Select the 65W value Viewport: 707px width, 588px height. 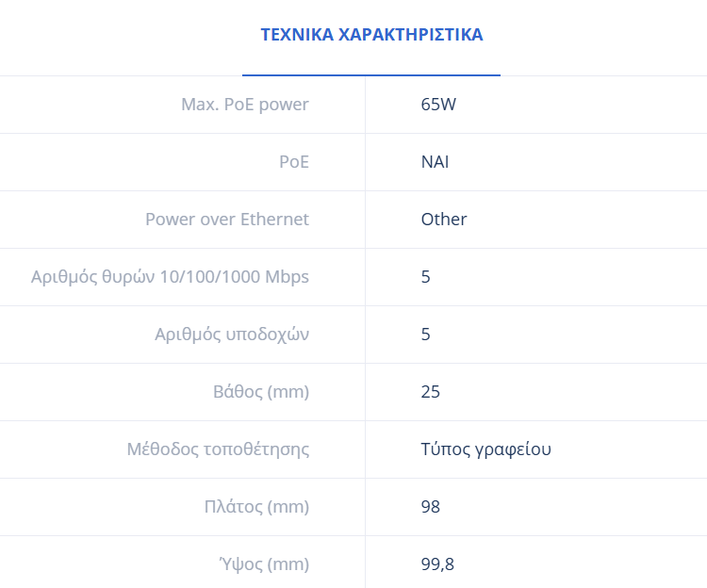pos(438,105)
